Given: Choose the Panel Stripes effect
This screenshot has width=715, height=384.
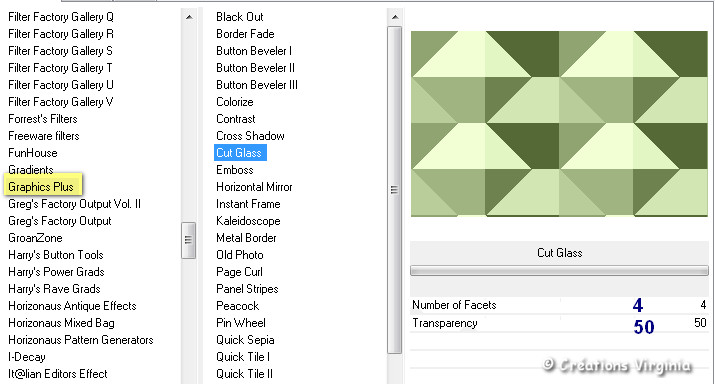Looking at the screenshot, I should pos(247,289).
